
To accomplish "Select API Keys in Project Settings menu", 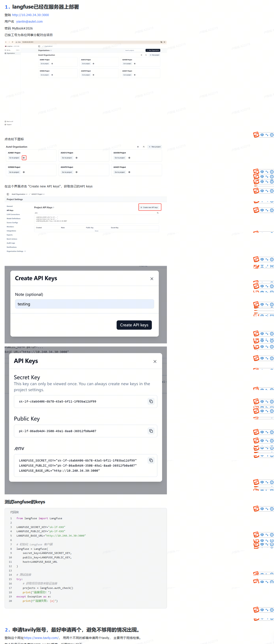I will click(x=10, y=210).
